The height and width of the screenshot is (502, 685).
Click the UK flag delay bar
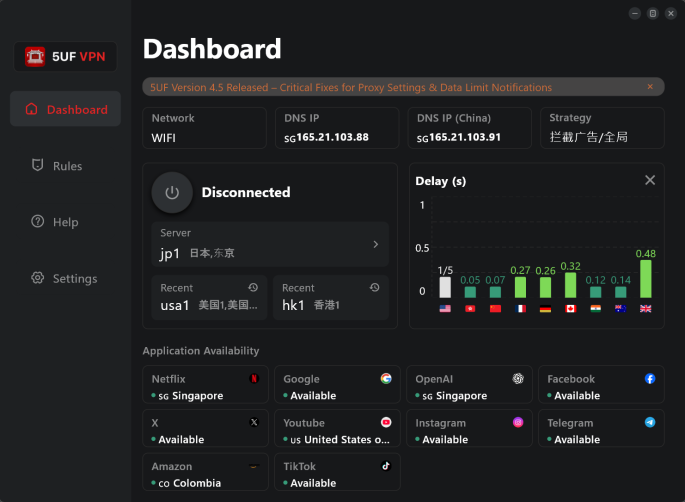pos(645,278)
